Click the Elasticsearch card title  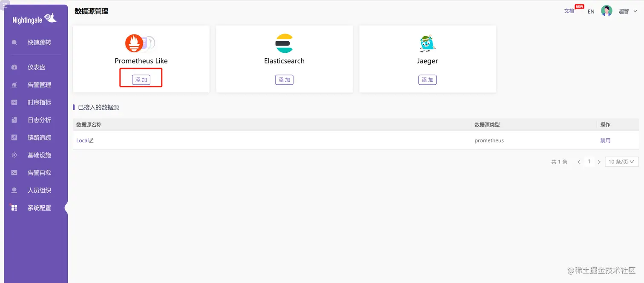pos(284,61)
